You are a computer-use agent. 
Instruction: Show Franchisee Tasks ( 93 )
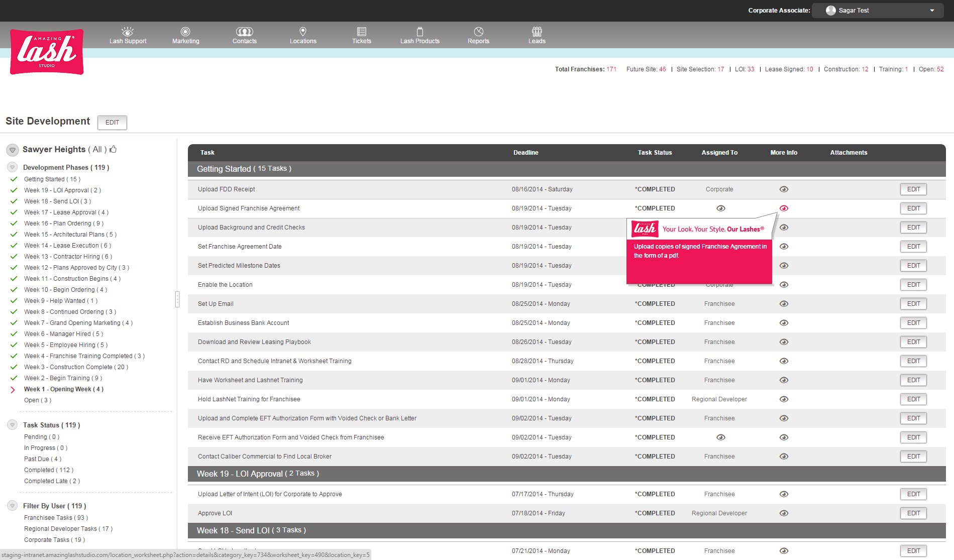pos(56,518)
